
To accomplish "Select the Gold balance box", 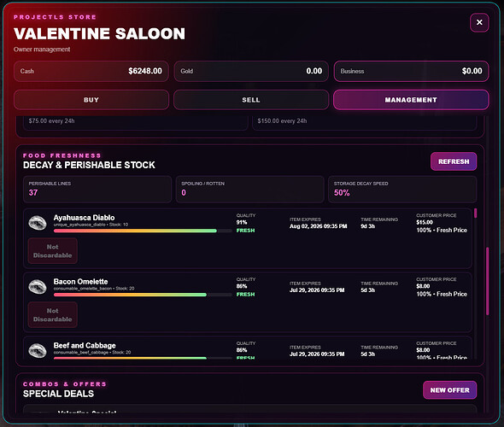I will pyautogui.click(x=251, y=71).
